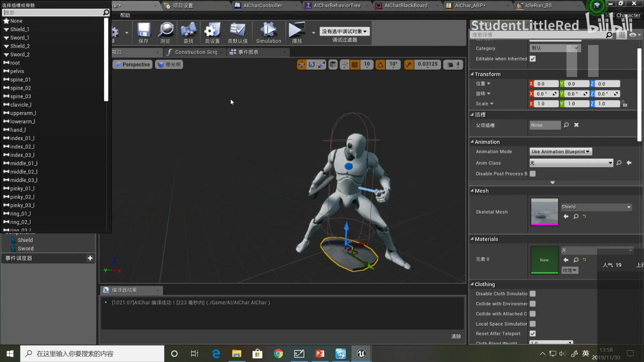Open 类默认值 (Class Defaults) from toolbar

[237, 33]
